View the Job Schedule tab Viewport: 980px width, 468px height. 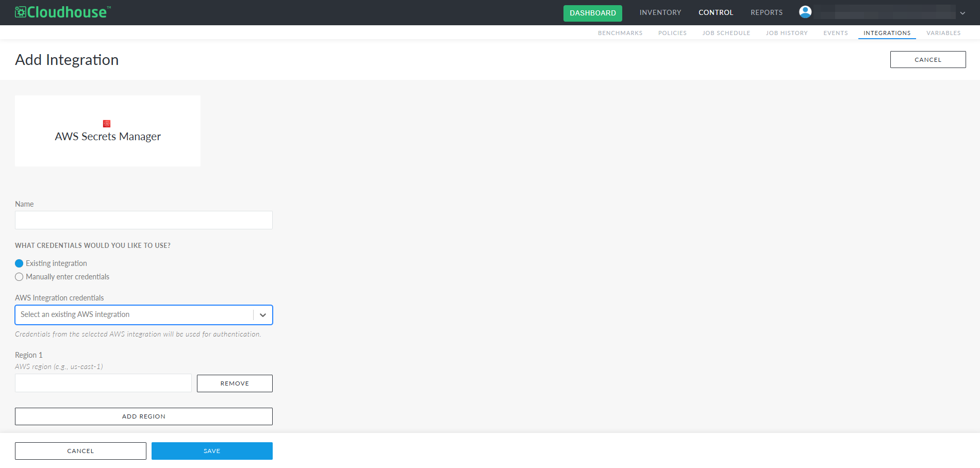point(726,33)
